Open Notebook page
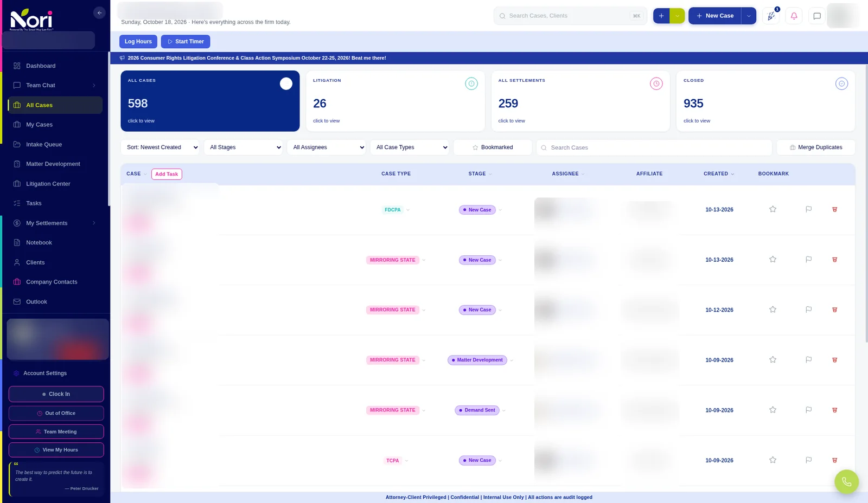The width and height of the screenshot is (868, 503). point(55,242)
